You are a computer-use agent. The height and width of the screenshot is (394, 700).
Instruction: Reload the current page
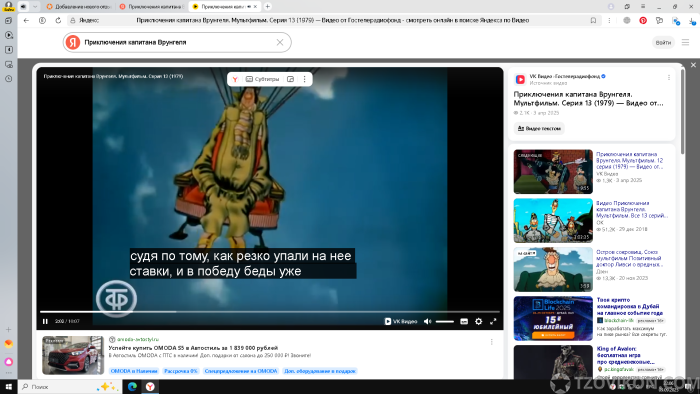58,20
